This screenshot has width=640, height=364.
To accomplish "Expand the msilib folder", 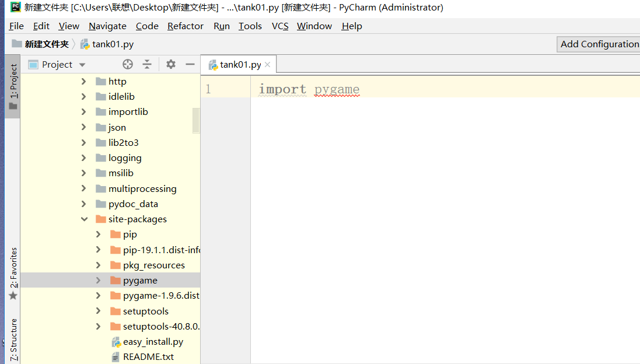I will point(83,173).
